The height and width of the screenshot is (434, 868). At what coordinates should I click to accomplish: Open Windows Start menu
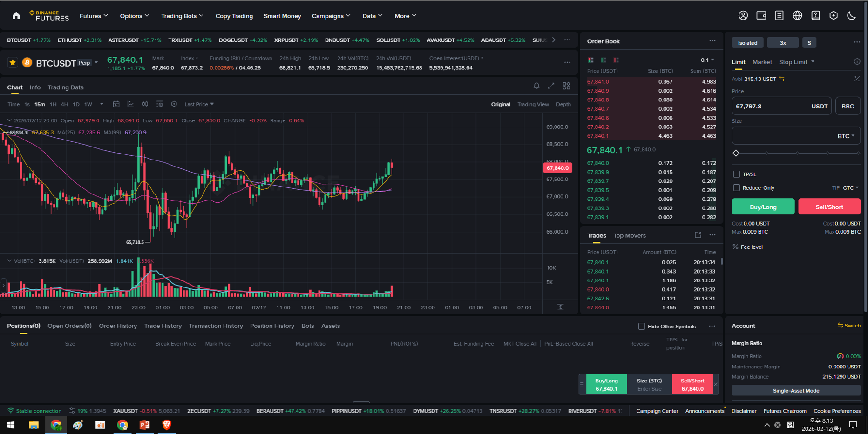tap(11, 425)
